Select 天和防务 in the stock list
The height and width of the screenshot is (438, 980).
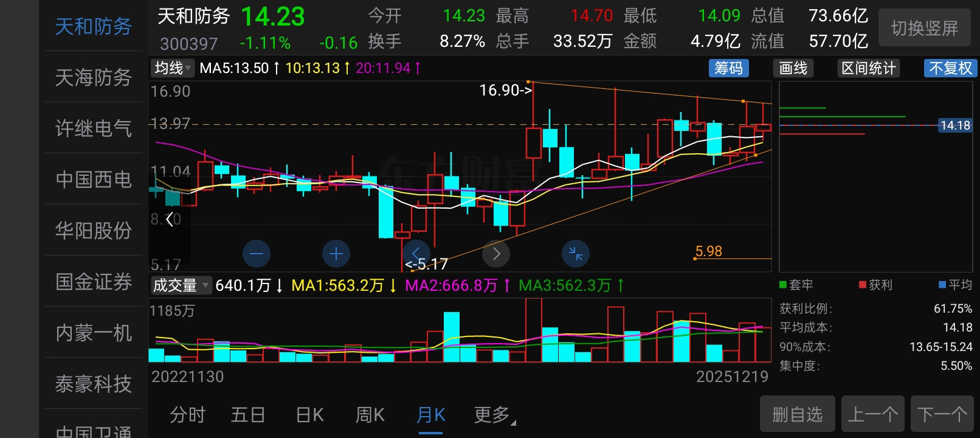94,26
